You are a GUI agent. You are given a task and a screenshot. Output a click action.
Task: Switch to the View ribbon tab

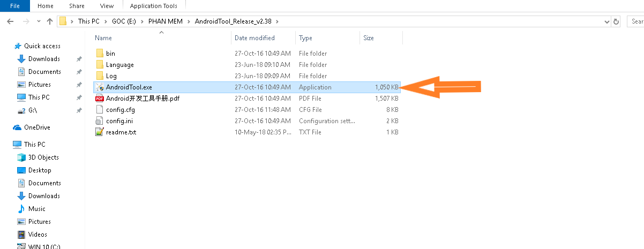pos(107,6)
